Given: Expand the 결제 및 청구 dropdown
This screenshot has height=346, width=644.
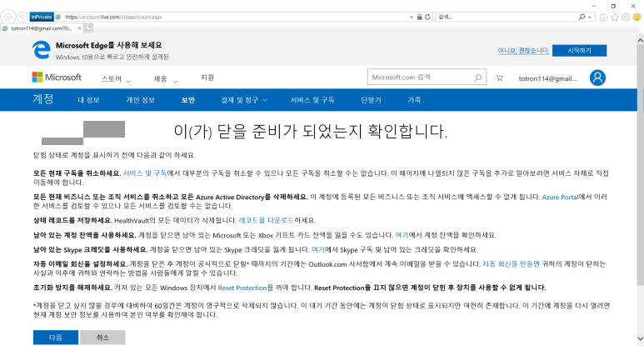Looking at the screenshot, I should coord(244,100).
